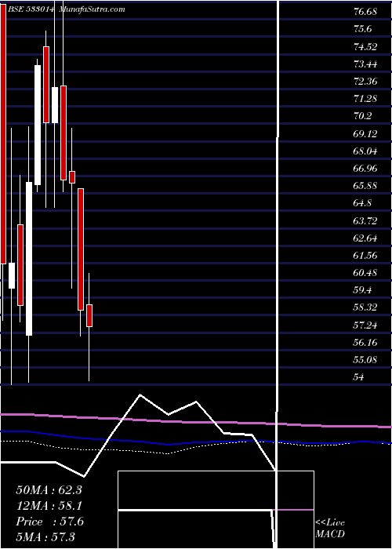Image resolution: width=392 pixels, height=549 pixels.
Task: Click the 50MA : 62.3 readout
Action: [x=49, y=490]
